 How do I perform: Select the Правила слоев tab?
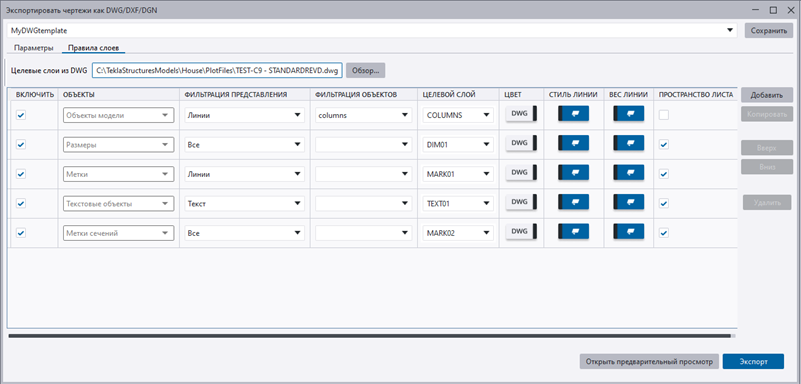[93, 49]
